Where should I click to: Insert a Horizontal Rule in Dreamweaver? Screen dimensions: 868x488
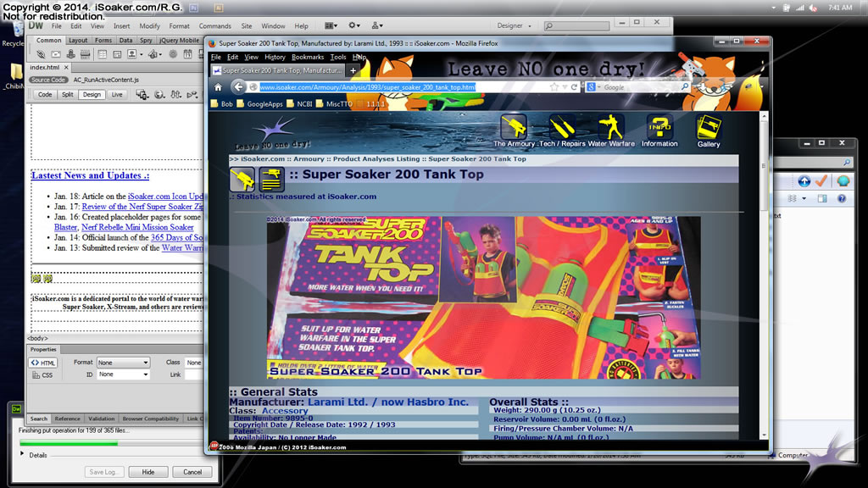tap(86, 54)
